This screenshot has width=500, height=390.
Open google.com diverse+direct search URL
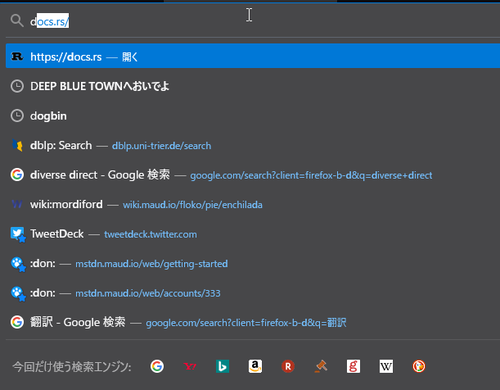[x=311, y=175]
